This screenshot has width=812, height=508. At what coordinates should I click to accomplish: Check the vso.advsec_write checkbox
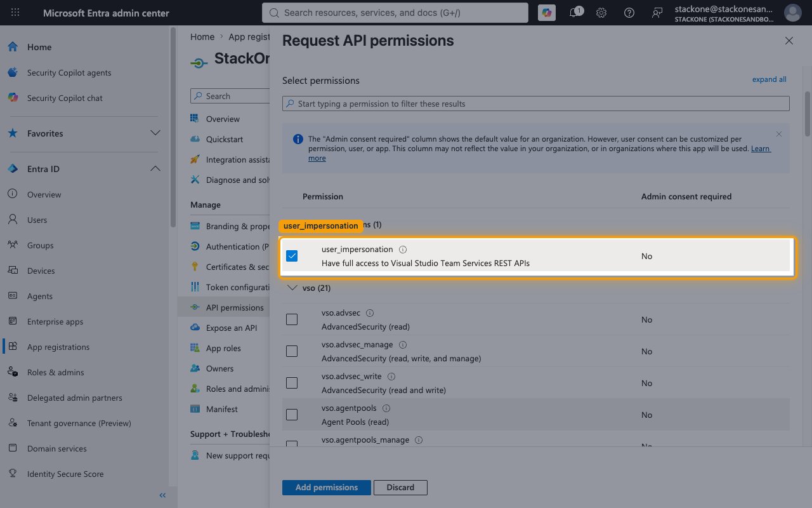pos(292,383)
